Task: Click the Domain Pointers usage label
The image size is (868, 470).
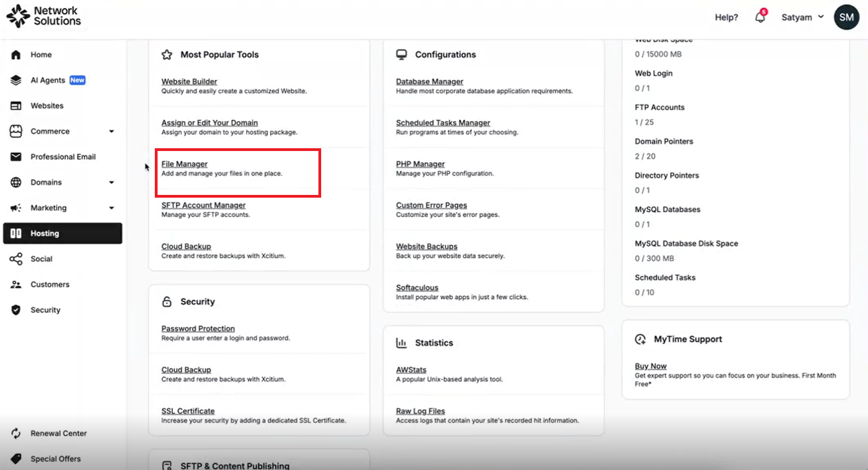Action: pos(664,141)
